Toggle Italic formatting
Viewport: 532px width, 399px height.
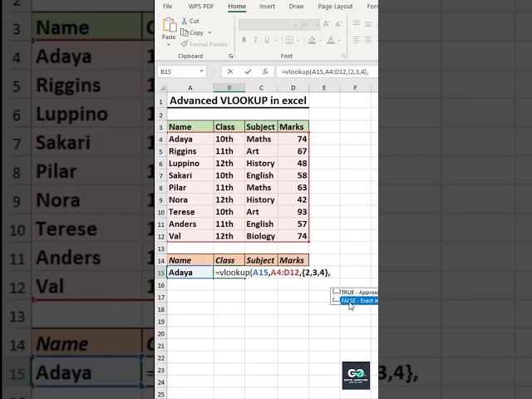click(255, 40)
